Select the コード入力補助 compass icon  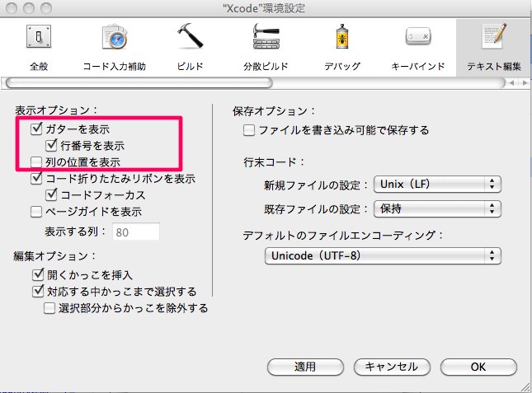click(115, 36)
